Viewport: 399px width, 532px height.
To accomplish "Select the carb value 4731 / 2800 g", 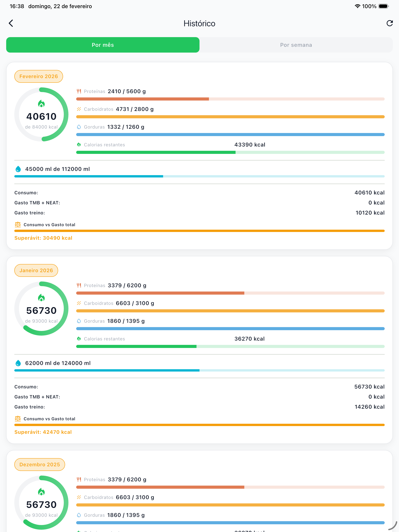I will coord(135,109).
